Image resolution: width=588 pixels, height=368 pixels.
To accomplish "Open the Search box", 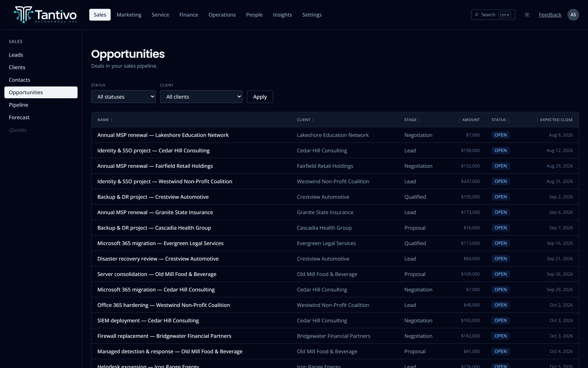I will pos(493,15).
